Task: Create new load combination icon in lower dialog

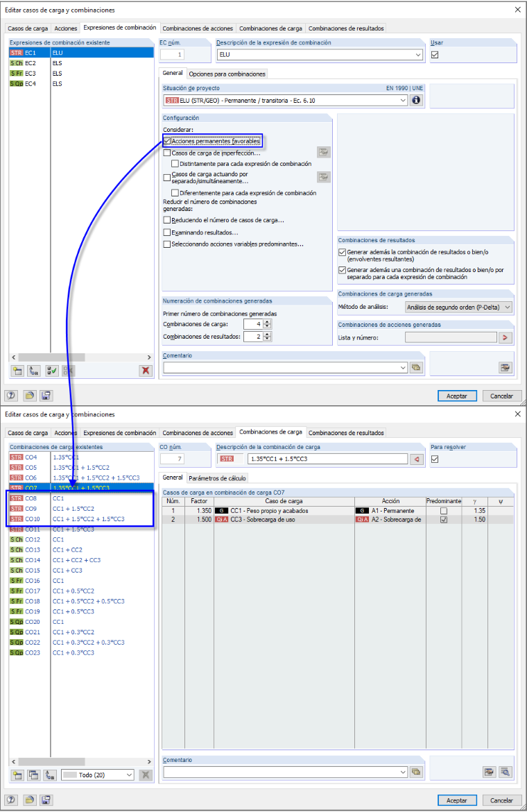Action: pyautogui.click(x=17, y=775)
